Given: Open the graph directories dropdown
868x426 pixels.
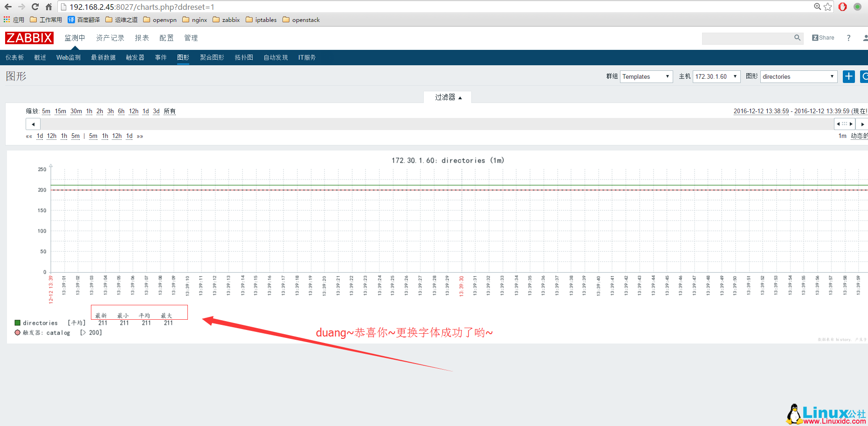Looking at the screenshot, I should [x=798, y=76].
